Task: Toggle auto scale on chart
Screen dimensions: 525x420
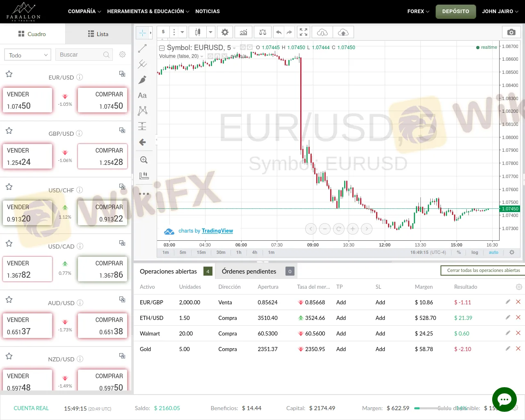Action: point(493,252)
